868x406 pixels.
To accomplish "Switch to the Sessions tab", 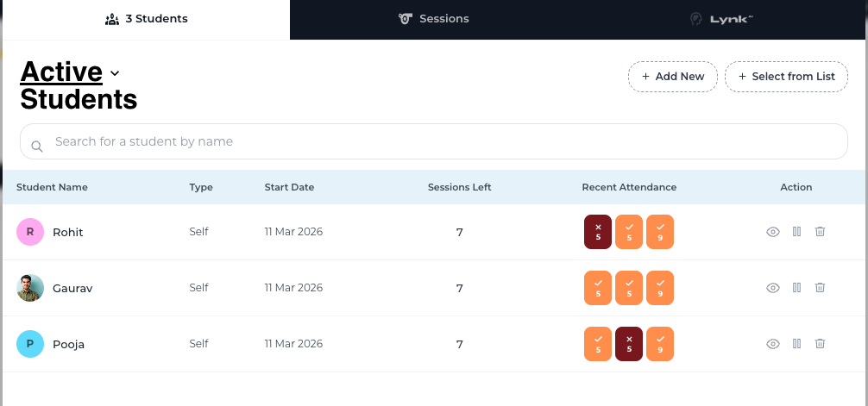I will (433, 19).
